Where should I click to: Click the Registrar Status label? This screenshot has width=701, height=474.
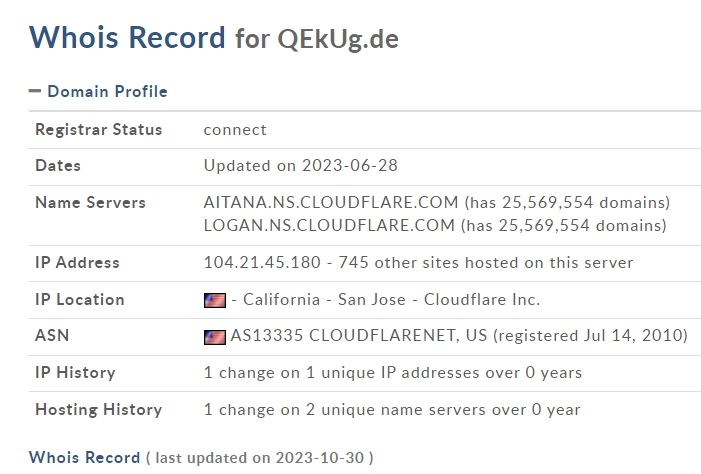point(99,130)
